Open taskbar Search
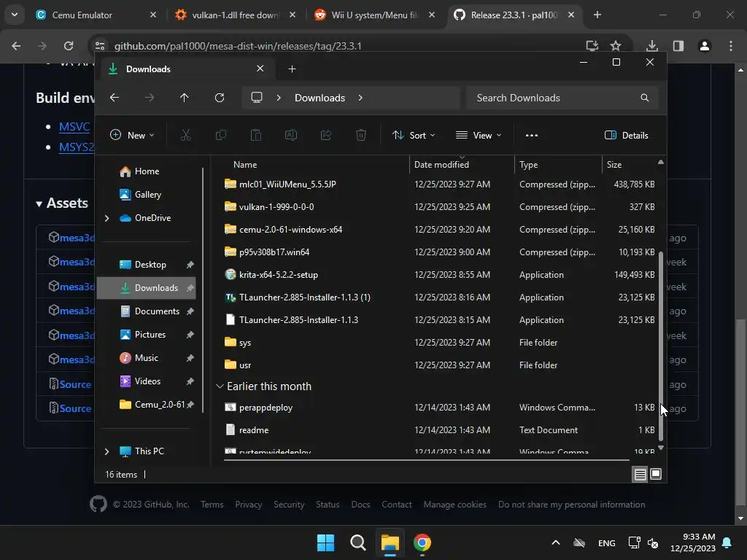Screen dimensions: 747x560 pos(357,542)
